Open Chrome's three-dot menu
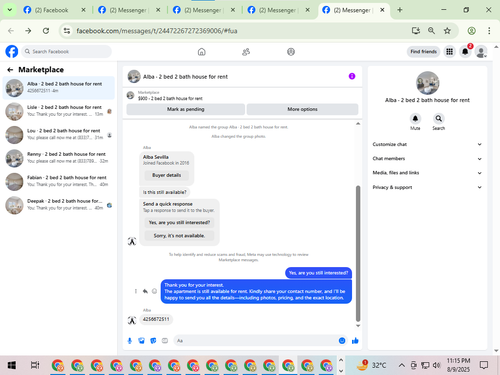The image size is (500, 375). click(x=489, y=31)
